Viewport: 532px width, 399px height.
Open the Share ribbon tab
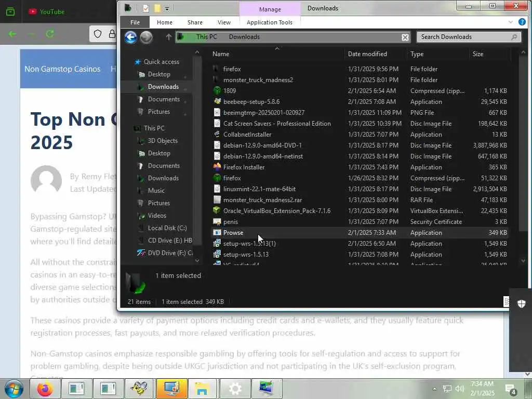tap(195, 22)
